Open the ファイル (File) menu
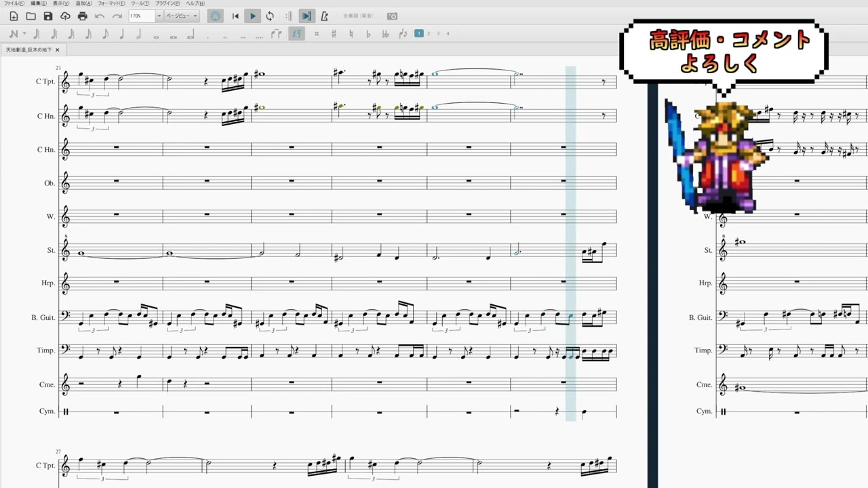 pos(14,3)
